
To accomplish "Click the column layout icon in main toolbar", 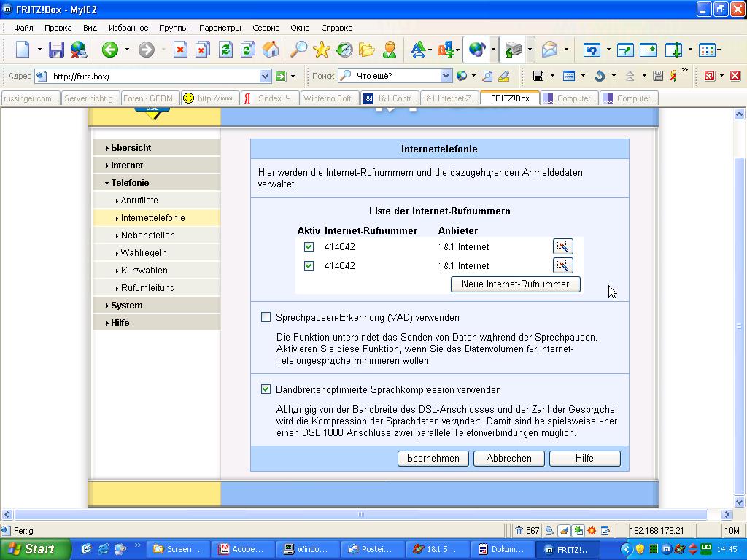I will coord(707,50).
